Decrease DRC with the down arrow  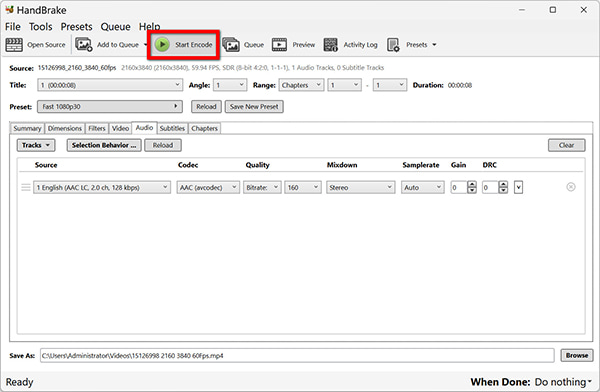pos(504,190)
